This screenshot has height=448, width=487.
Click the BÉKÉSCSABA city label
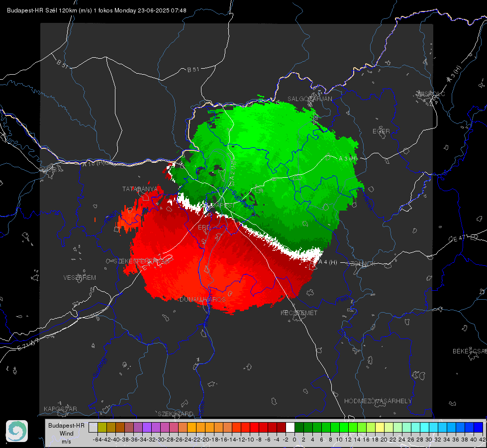[x=470, y=351]
